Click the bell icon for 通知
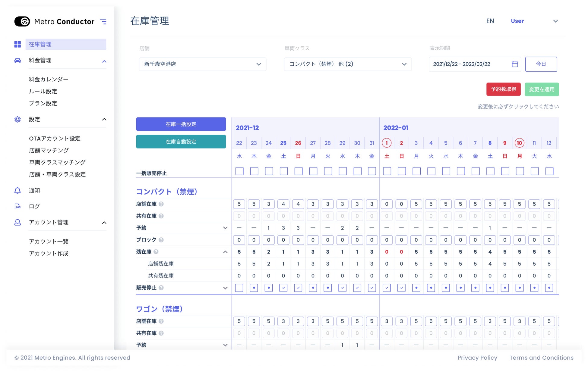The image size is (588, 372). click(x=17, y=190)
